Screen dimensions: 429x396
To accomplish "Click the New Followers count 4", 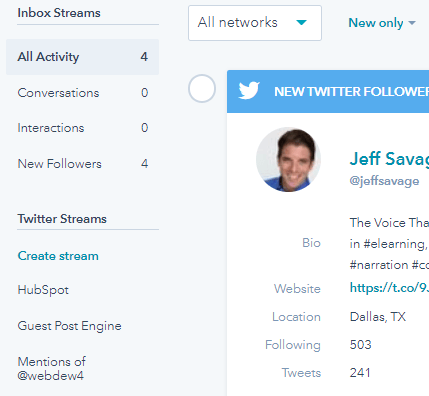I will (x=144, y=164).
